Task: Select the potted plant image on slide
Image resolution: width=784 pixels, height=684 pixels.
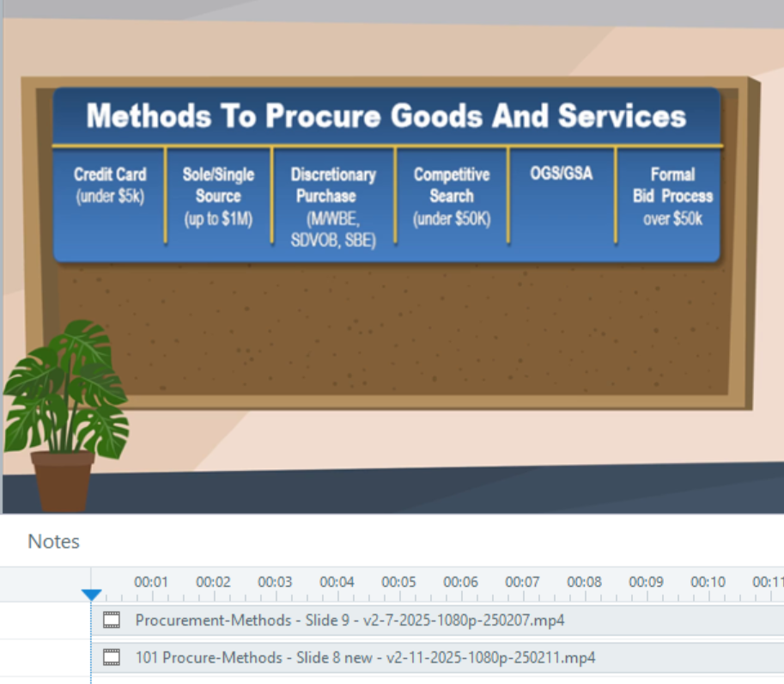Action: click(x=66, y=415)
